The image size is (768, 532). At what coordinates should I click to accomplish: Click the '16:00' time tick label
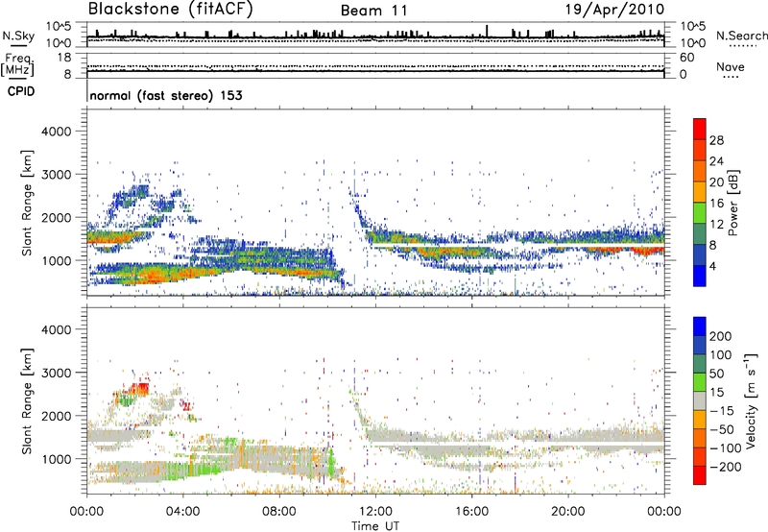click(471, 512)
